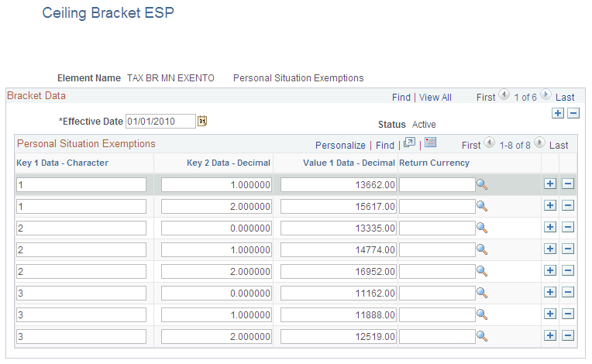The width and height of the screenshot is (592, 364).
Task: Click Find in Personal Situation Exemptions grid
Action: pos(385,146)
